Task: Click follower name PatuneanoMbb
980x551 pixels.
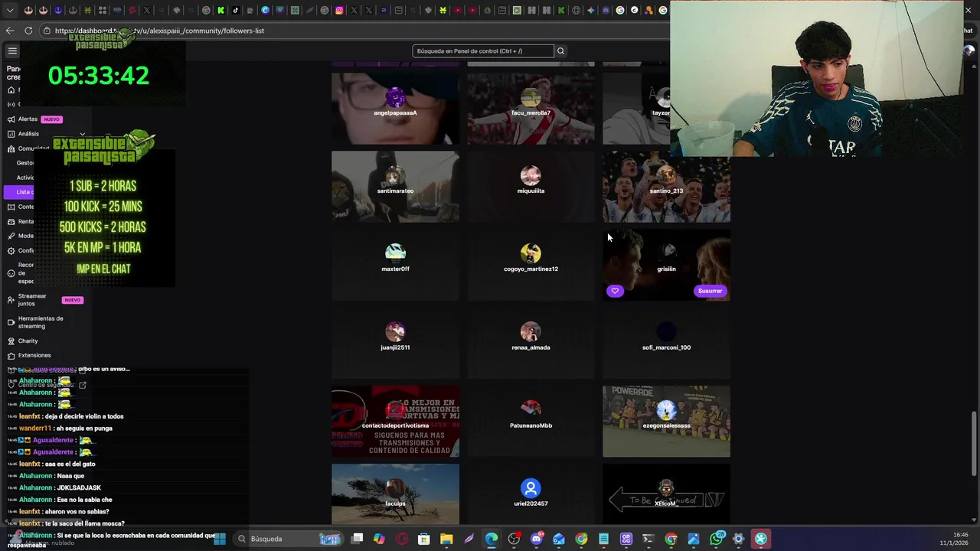Action: [531, 425]
